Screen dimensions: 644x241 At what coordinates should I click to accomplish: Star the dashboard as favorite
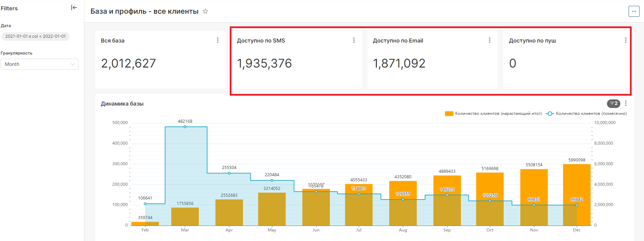[x=205, y=11]
